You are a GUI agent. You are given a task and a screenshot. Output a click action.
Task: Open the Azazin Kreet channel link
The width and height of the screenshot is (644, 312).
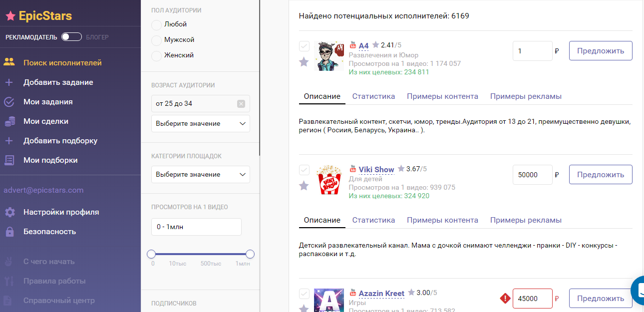(381, 294)
